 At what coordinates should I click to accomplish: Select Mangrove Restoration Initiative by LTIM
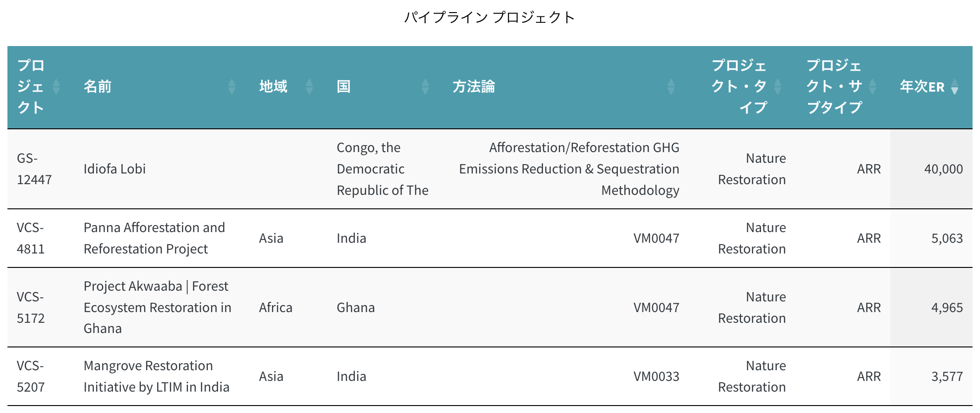pyautogui.click(x=156, y=376)
